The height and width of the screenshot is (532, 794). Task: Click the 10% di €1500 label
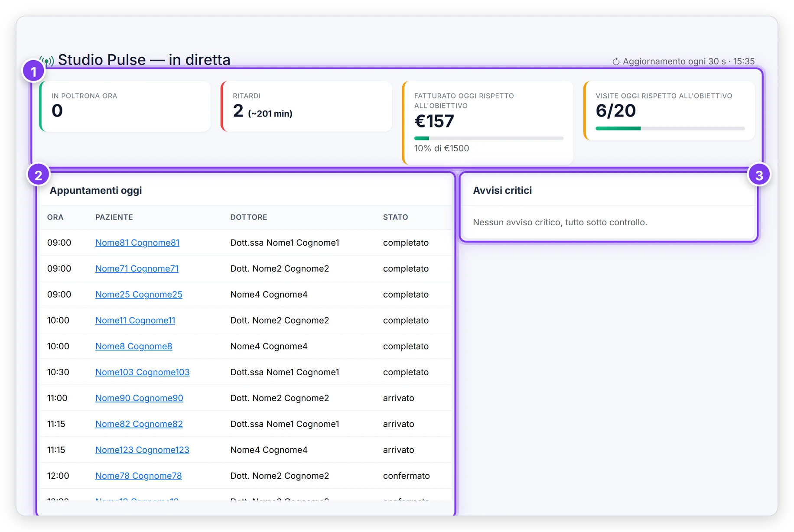(442, 148)
